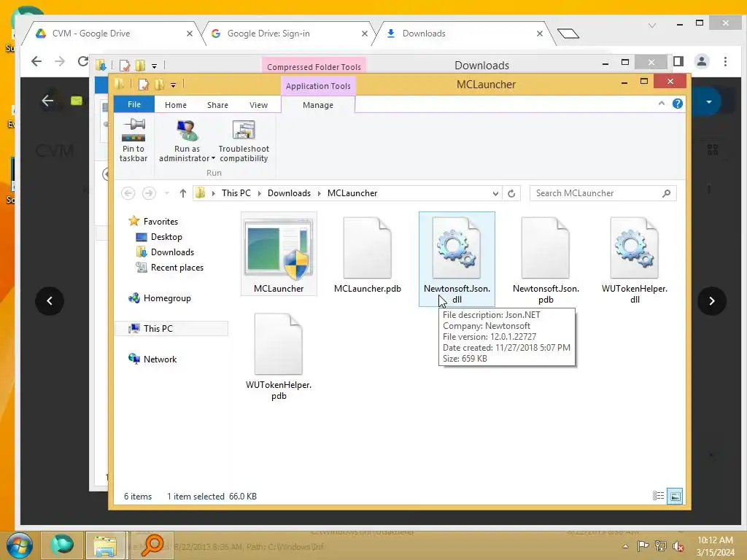The height and width of the screenshot is (560, 747).
Task: Go up one folder level
Action: [x=183, y=192]
